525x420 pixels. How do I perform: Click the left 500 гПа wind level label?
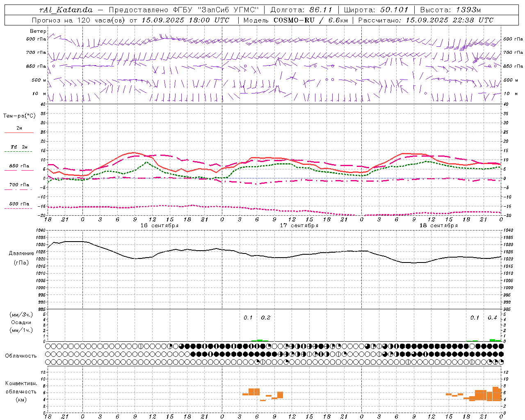(x=36, y=39)
